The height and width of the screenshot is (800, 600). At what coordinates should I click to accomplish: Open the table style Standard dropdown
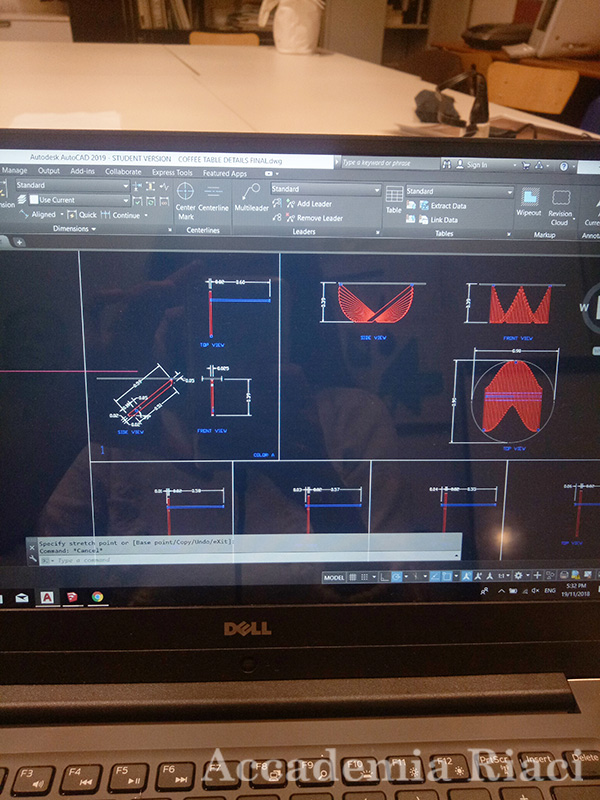click(x=460, y=191)
